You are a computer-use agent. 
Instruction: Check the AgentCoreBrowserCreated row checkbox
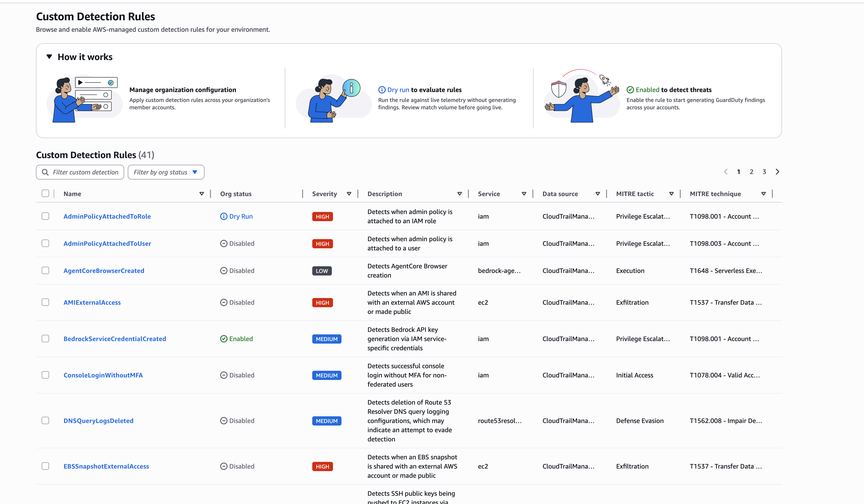pyautogui.click(x=45, y=271)
